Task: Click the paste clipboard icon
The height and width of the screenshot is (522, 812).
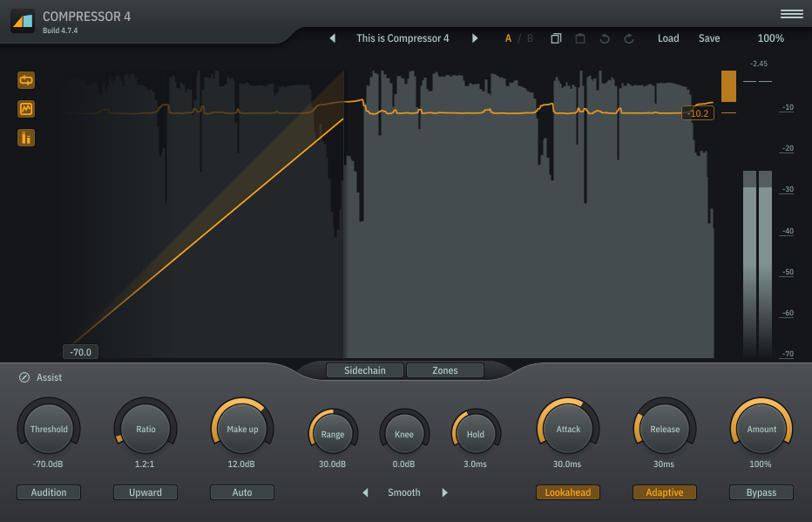Action: pyautogui.click(x=580, y=38)
